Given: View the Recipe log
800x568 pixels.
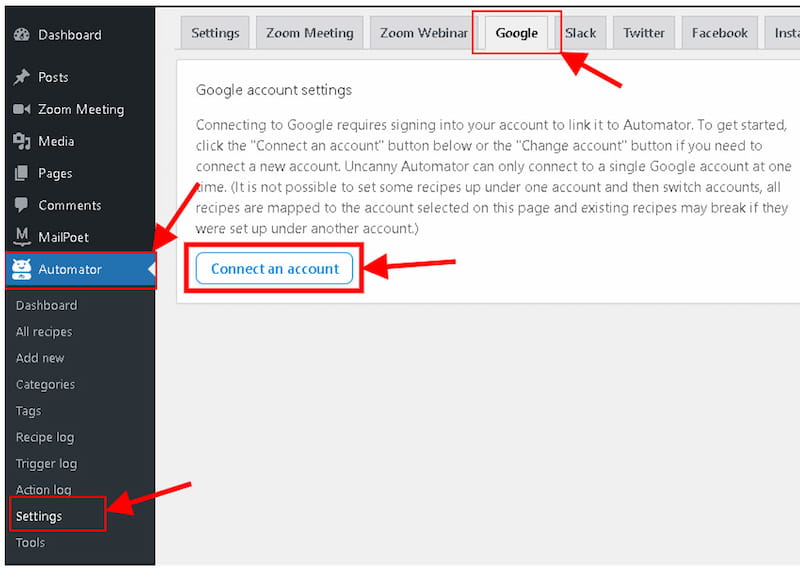Looking at the screenshot, I should [45, 437].
